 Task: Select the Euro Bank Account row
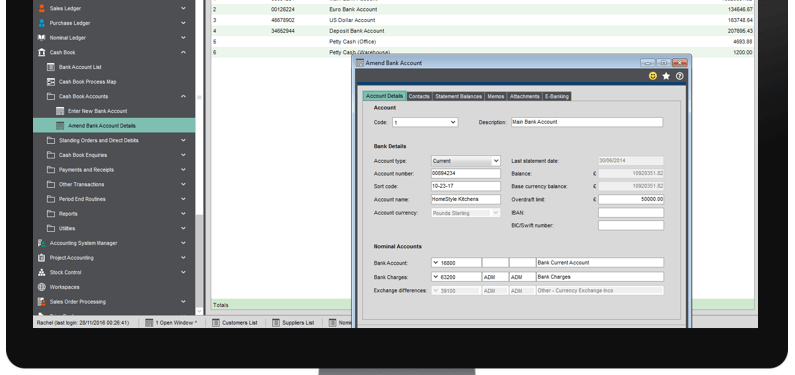482,9
